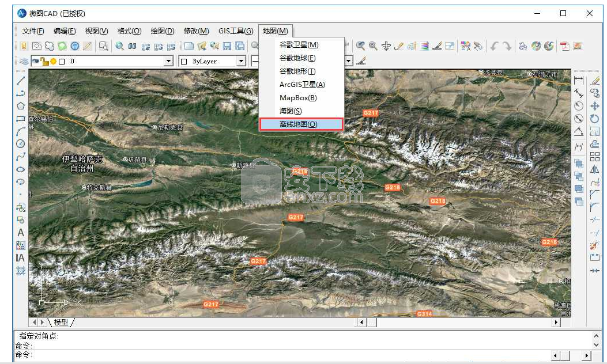The image size is (607, 364).
Task: Choose 谷歌地形(T) map source
Action: [x=301, y=71]
